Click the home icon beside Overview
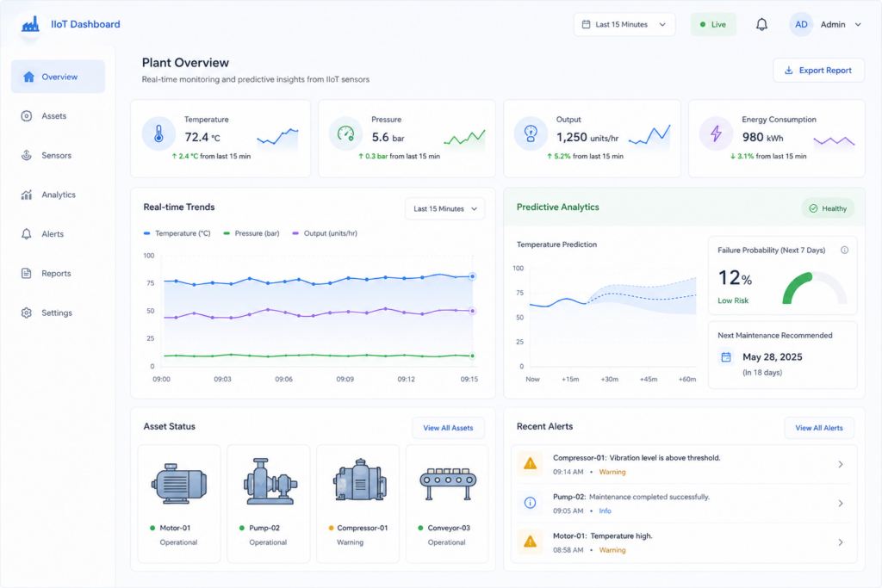Viewport: 882px width, 588px height. click(x=28, y=77)
